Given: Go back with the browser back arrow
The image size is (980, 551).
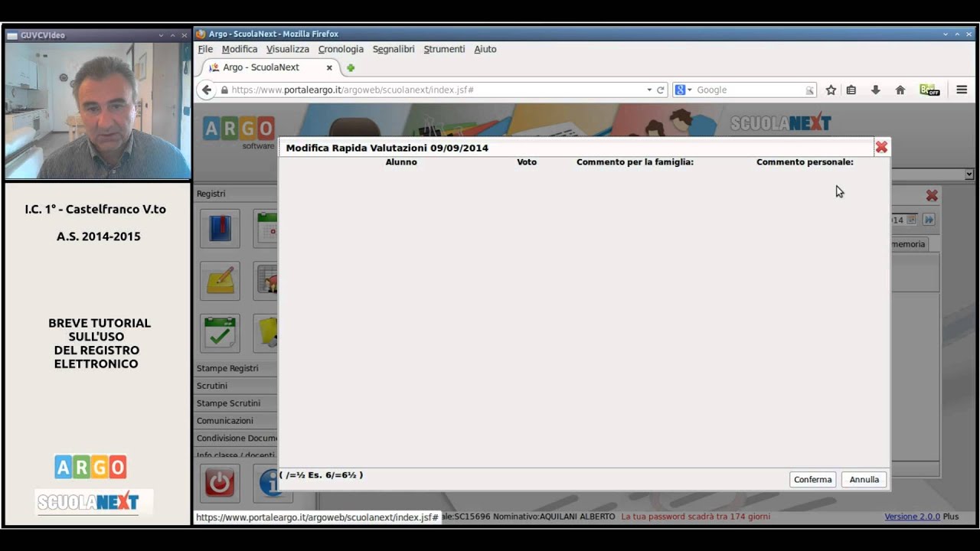Looking at the screenshot, I should tap(206, 90).
